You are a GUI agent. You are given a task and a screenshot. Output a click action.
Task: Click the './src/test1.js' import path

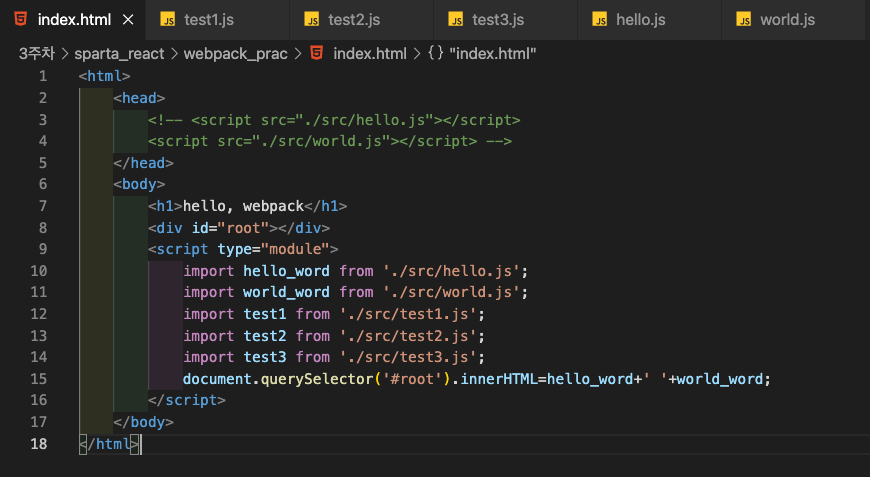click(x=408, y=314)
